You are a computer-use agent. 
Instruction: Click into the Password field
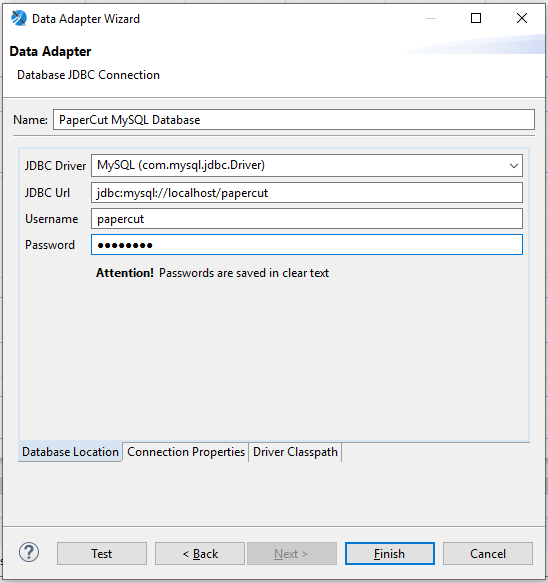pos(307,245)
